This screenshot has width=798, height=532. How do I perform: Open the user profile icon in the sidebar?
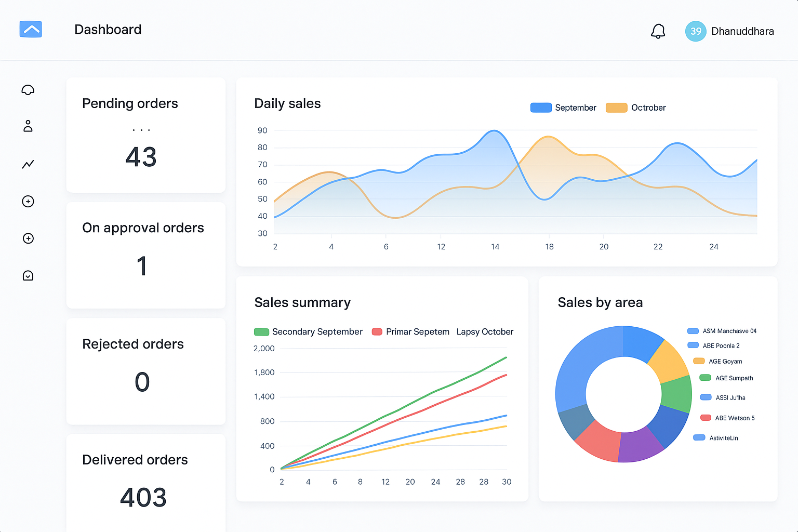pos(28,126)
